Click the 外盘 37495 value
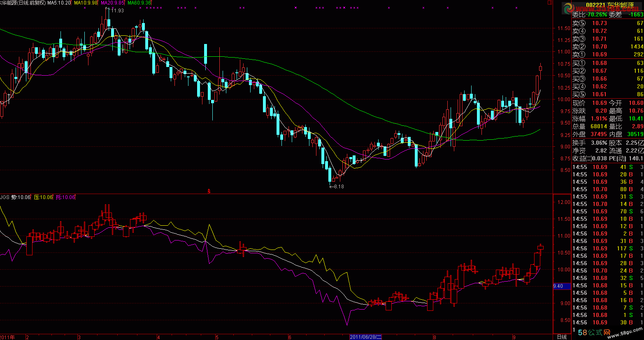The image size is (644, 340). [599, 134]
